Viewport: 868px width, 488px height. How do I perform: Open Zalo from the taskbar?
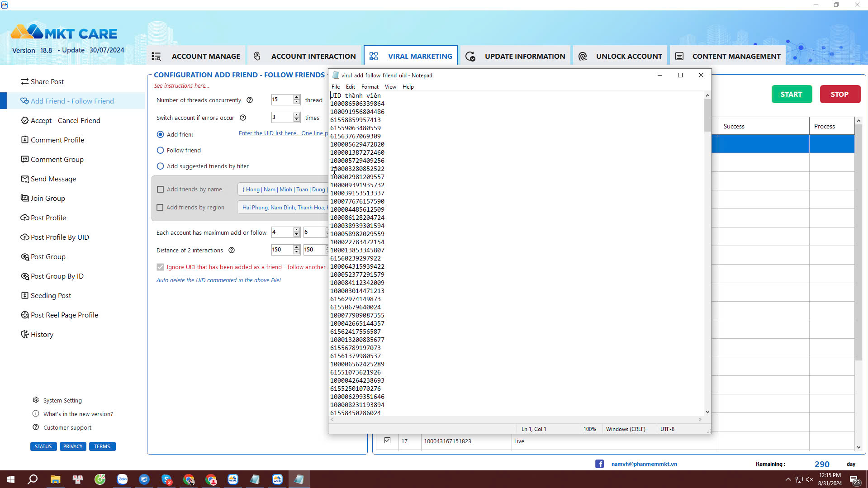(122, 479)
